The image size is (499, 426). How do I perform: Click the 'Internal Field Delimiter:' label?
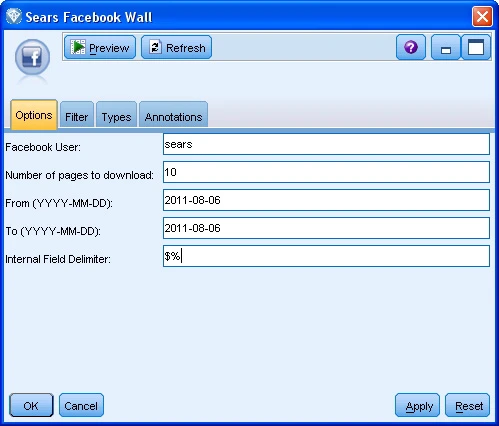(58, 259)
